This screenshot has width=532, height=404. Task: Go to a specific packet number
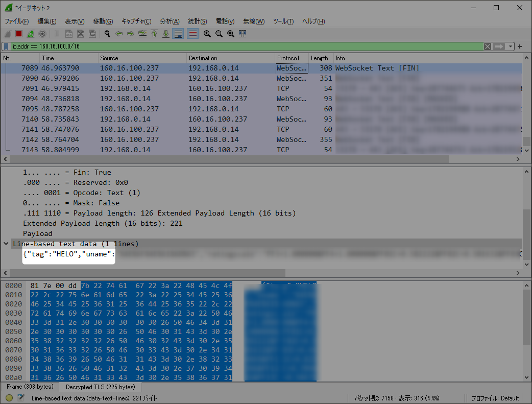tap(142, 34)
